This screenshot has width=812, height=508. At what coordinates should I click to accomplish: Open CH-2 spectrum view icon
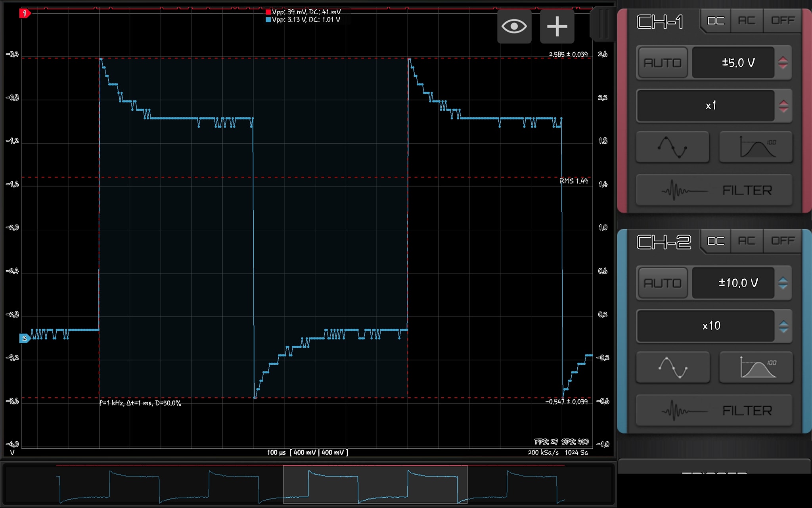tap(756, 368)
